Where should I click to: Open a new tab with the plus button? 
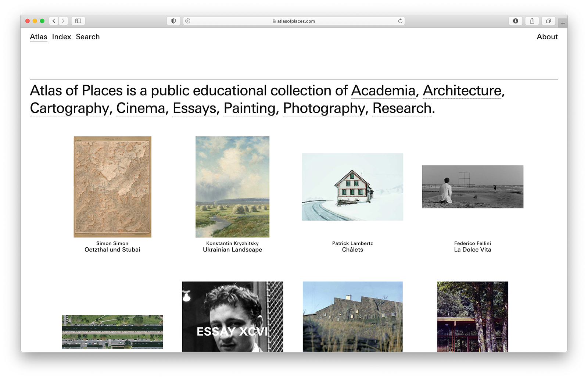tap(563, 23)
